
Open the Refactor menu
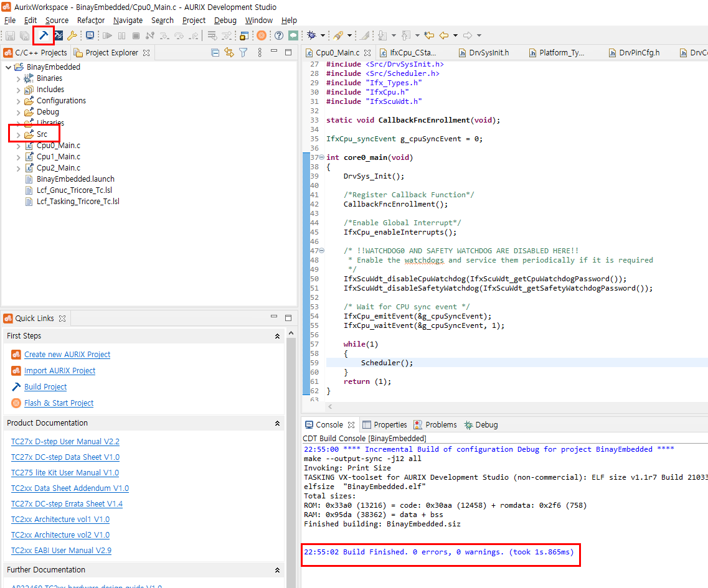point(91,21)
